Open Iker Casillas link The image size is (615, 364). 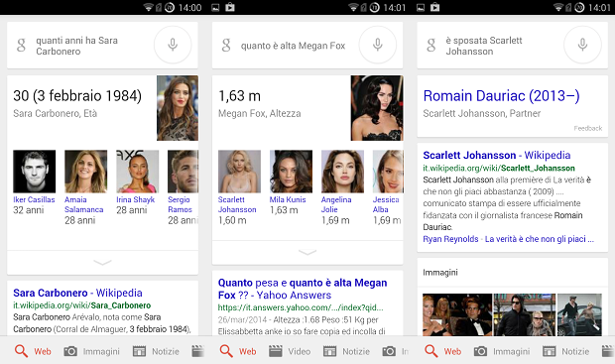pyautogui.click(x=34, y=199)
